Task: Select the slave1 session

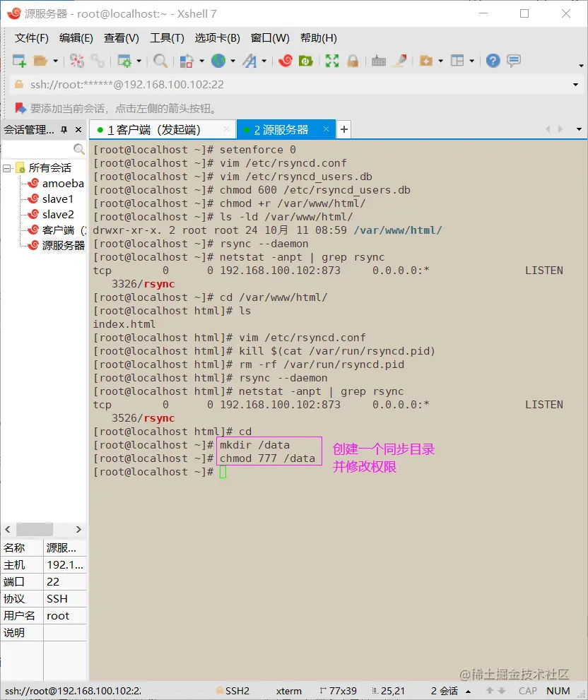Action: coord(50,199)
